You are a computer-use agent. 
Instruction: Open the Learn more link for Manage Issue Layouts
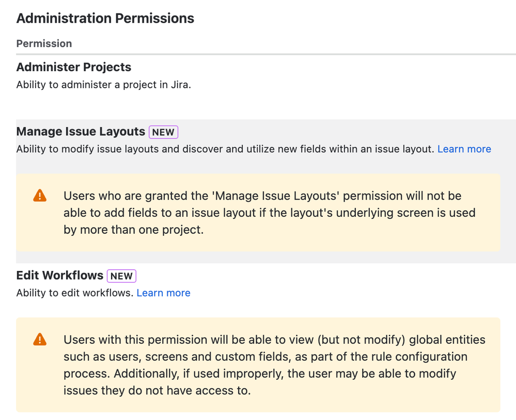click(464, 149)
